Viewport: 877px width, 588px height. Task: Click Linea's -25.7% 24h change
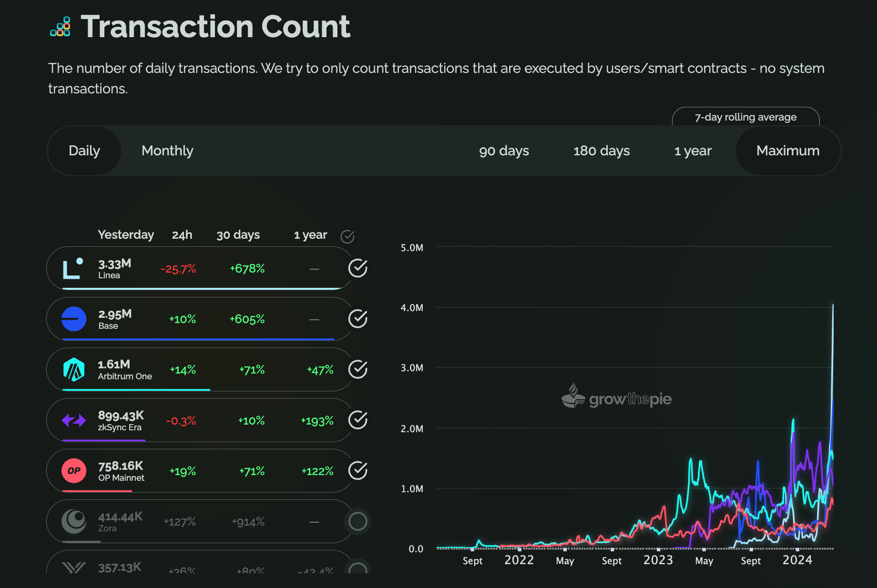tap(178, 269)
